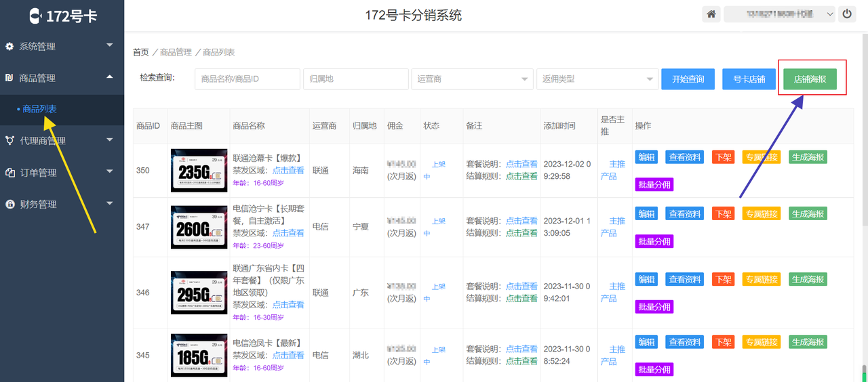Open product 347 thumbnail image
868x382 pixels.
click(x=199, y=227)
